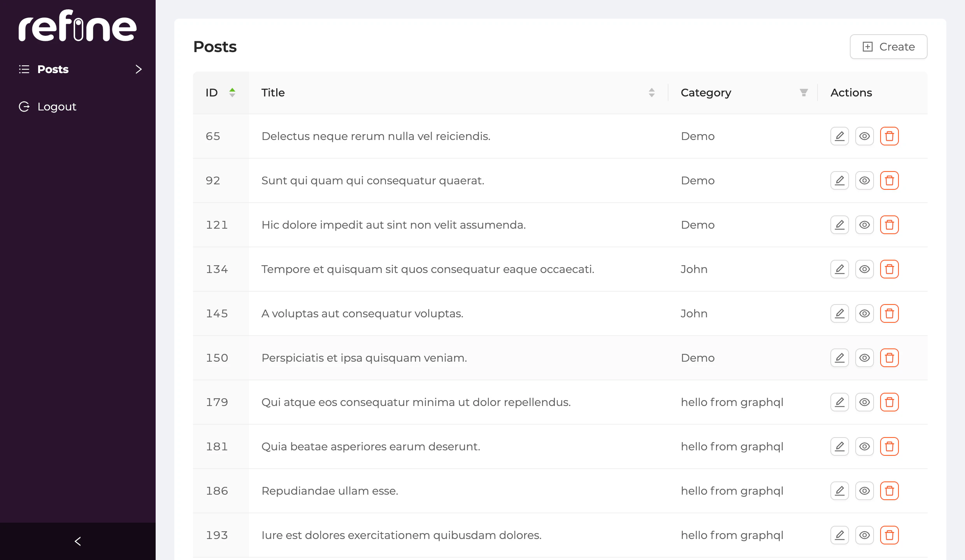The width and height of the screenshot is (965, 560).
Task: Click the eye view icon for post 179
Action: pos(864,402)
